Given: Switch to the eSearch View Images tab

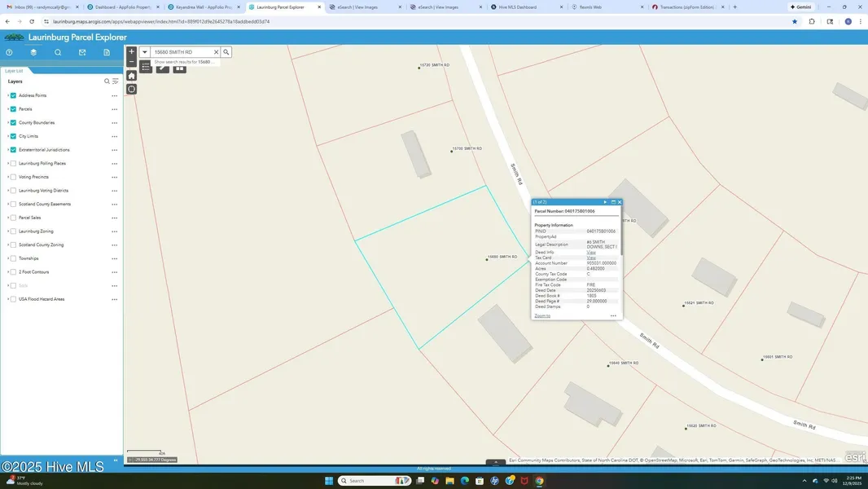Looking at the screenshot, I should pos(358,7).
